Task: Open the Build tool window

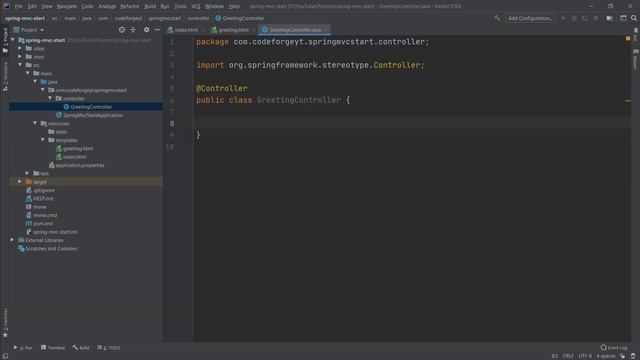Action: 81,348
